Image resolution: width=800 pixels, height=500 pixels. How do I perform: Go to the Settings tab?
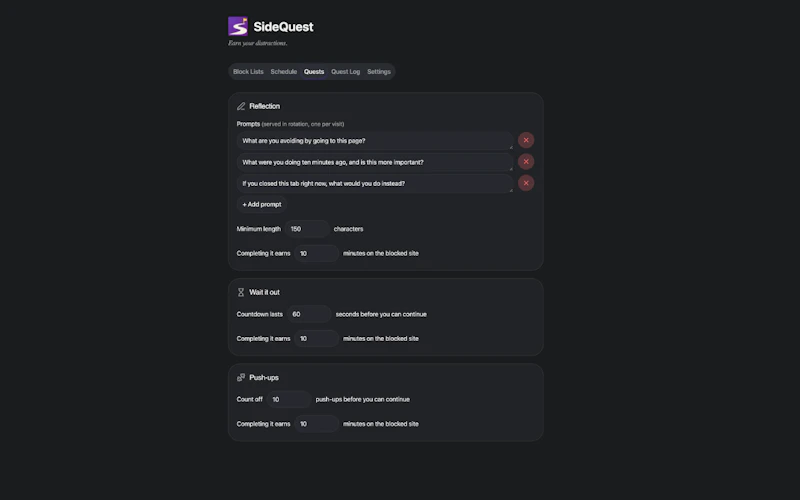pos(379,71)
